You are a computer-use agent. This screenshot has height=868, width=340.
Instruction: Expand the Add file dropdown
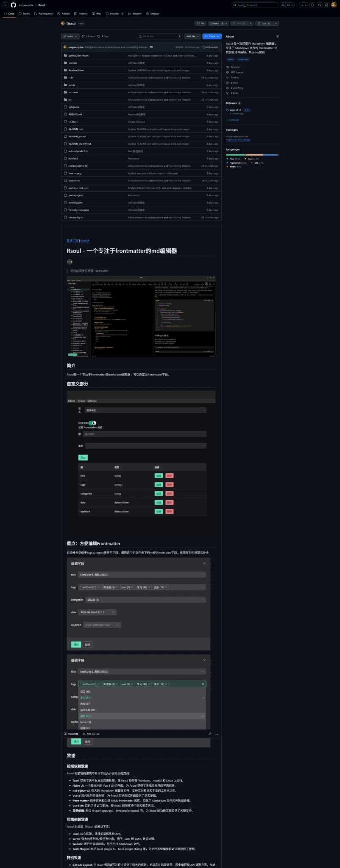[192, 36]
